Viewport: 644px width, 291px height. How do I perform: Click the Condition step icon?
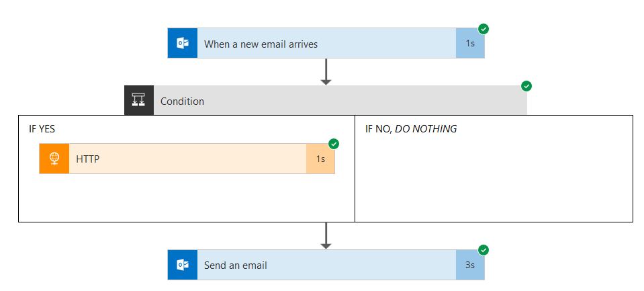pyautogui.click(x=139, y=101)
